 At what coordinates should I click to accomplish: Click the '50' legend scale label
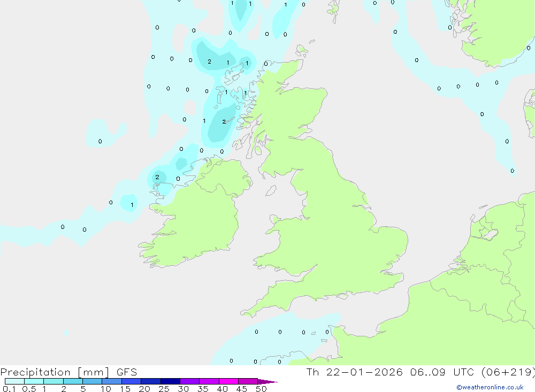click(x=261, y=389)
